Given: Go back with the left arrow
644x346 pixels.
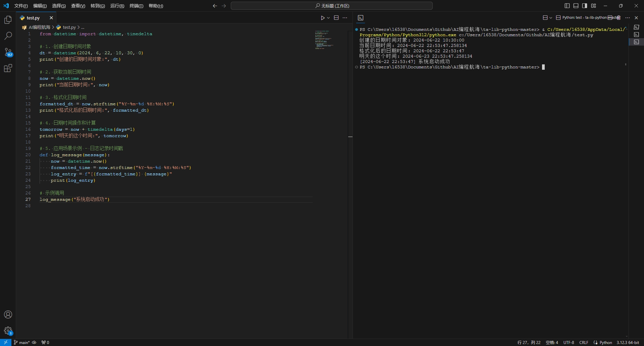Looking at the screenshot, I should click(215, 6).
